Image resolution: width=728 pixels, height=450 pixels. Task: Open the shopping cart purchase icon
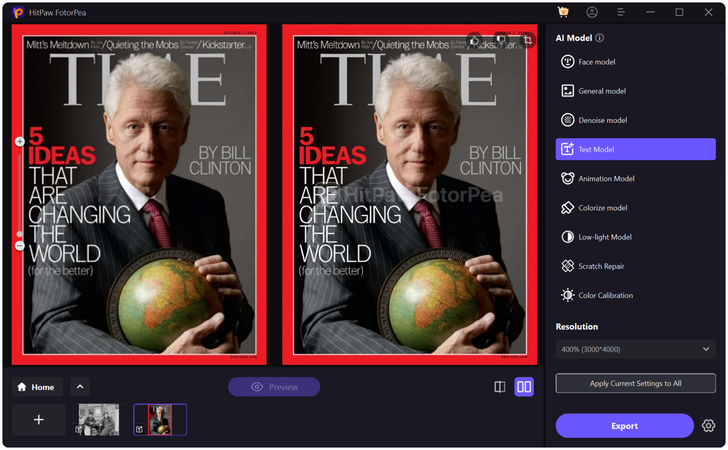tap(563, 13)
